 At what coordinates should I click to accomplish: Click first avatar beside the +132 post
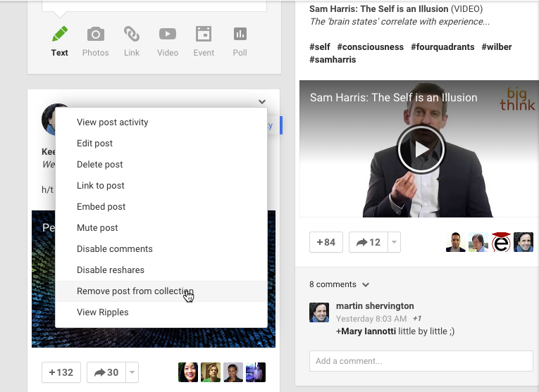click(x=188, y=372)
